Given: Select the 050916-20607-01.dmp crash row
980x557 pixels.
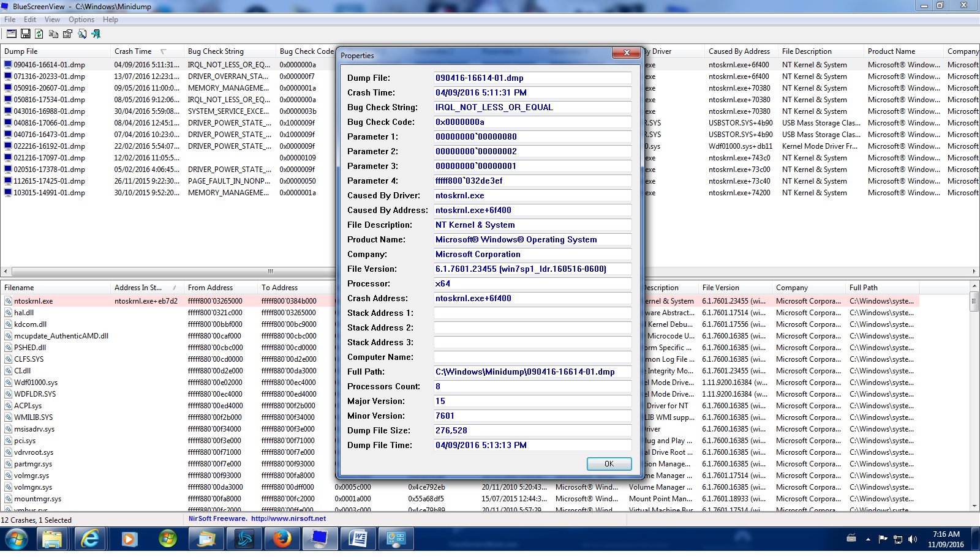Looking at the screenshot, I should [x=50, y=88].
